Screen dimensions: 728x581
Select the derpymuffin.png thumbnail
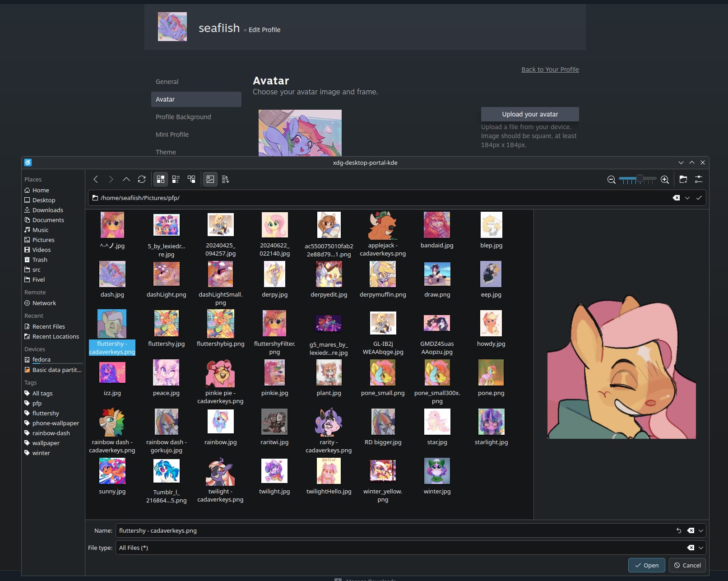click(x=382, y=274)
